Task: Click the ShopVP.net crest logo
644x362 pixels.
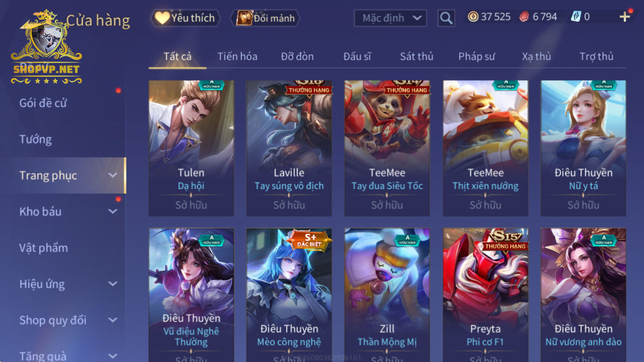Action: (x=46, y=47)
